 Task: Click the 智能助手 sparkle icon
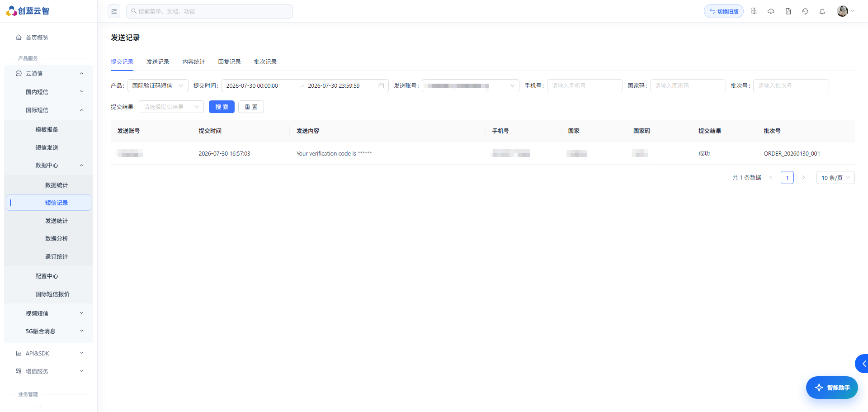819,388
